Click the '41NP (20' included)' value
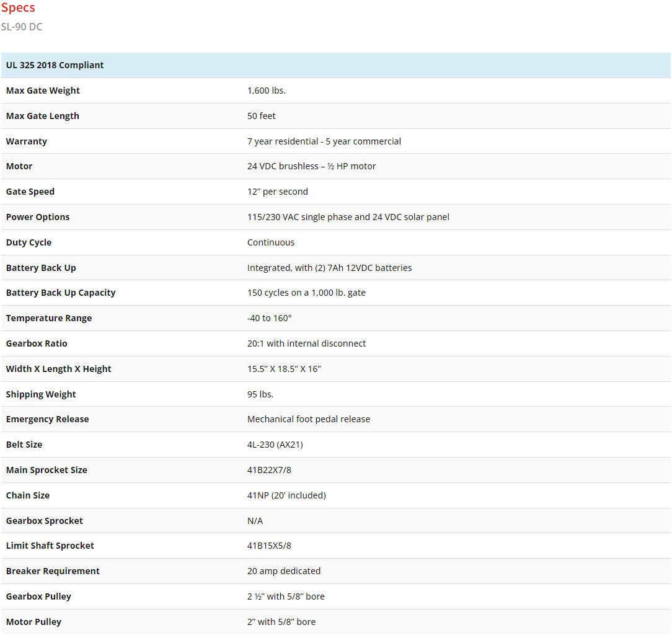This screenshot has width=672, height=638. pyautogui.click(x=286, y=495)
